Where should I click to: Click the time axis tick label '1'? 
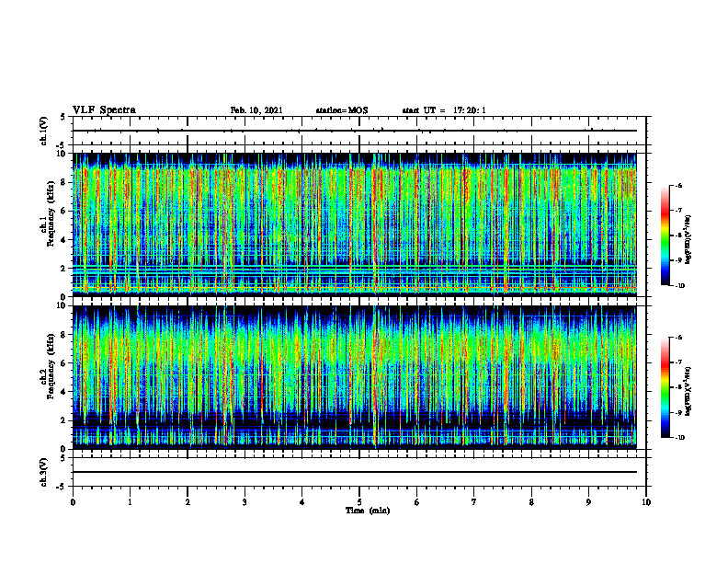click(x=130, y=502)
